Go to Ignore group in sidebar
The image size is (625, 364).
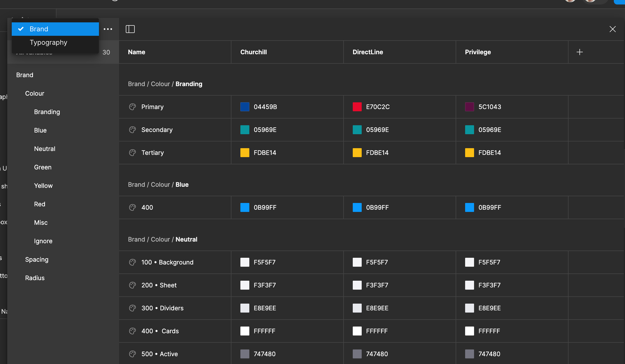click(43, 241)
